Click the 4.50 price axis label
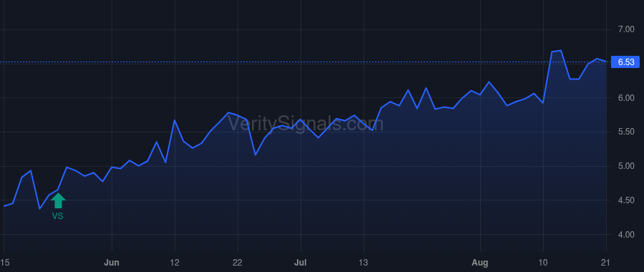 point(626,200)
